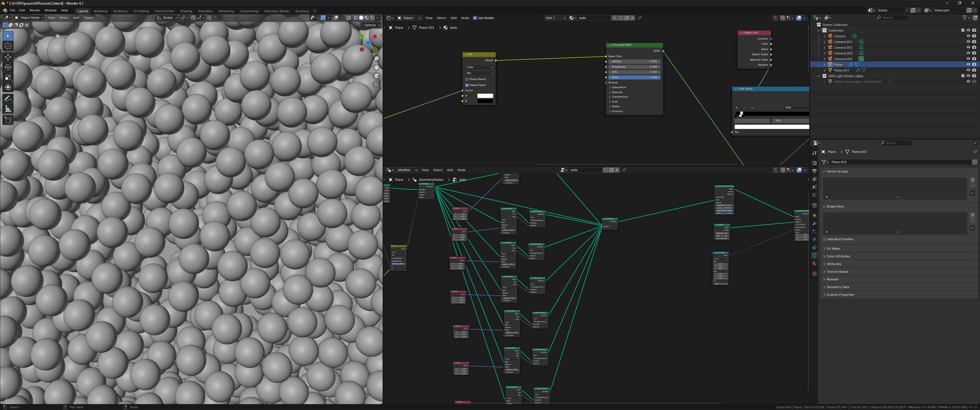Screen dimensions: 980x410
Task: Adjust the Roughness slider on Principled BSDF
Action: pos(634,67)
